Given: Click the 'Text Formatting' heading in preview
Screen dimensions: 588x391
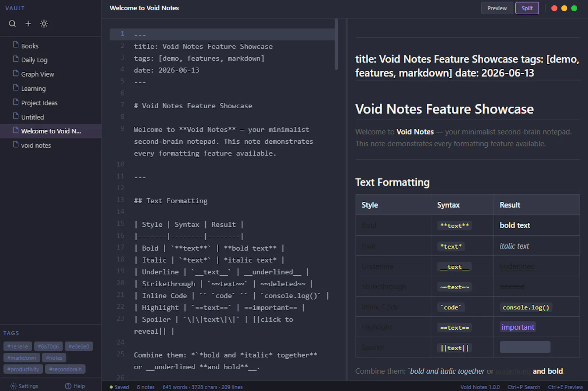Looking at the screenshot, I should 392,182.
